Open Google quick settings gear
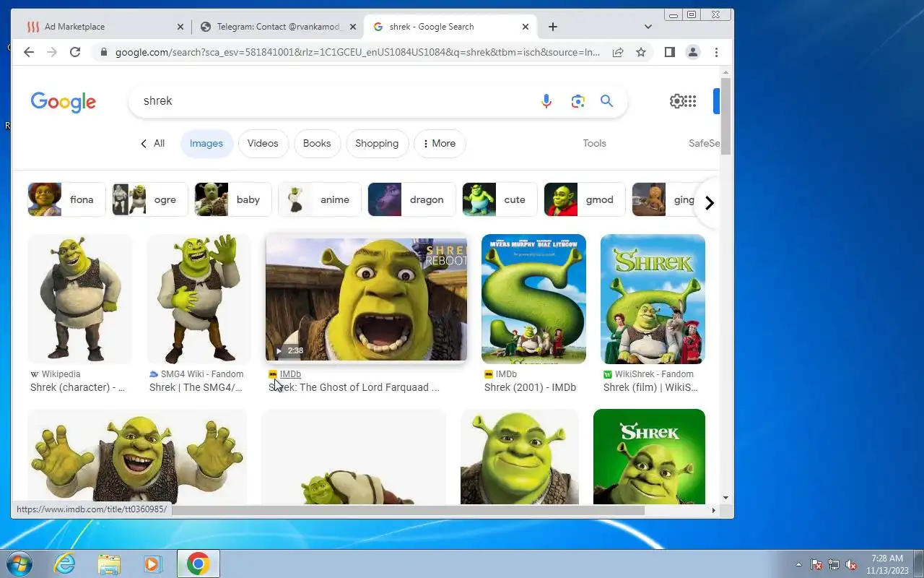This screenshot has height=578, width=924. coord(676,101)
